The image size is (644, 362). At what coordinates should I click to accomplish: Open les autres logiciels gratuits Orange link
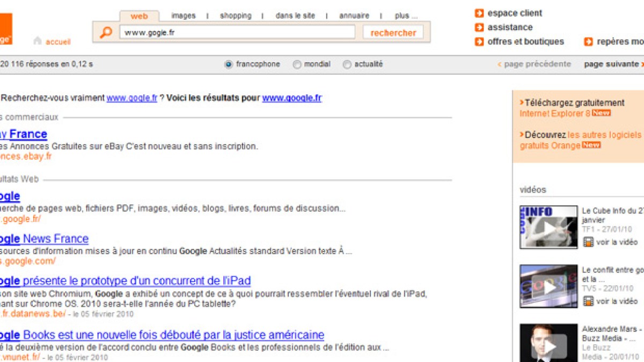pyautogui.click(x=581, y=140)
